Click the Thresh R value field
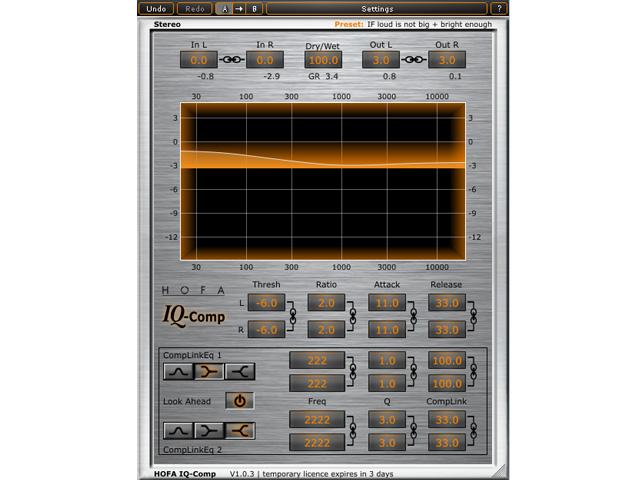 point(267,329)
